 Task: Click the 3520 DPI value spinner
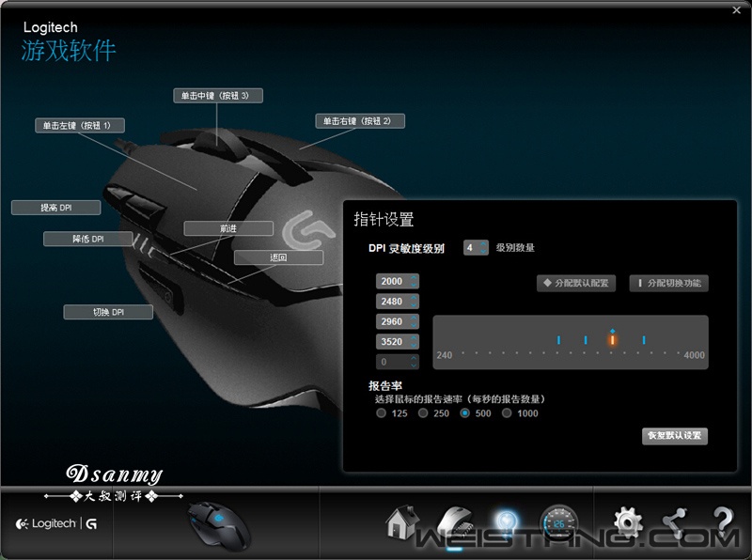point(397,342)
